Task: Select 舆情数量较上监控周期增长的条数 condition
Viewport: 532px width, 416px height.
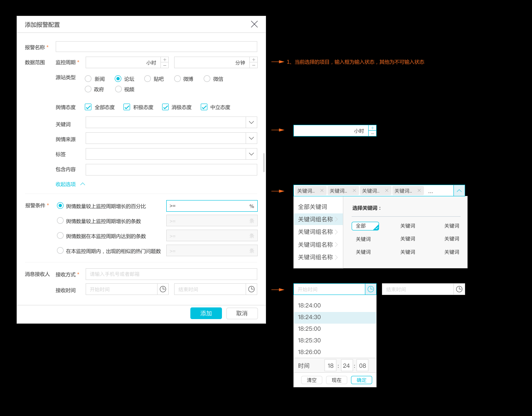Action: tap(60, 220)
